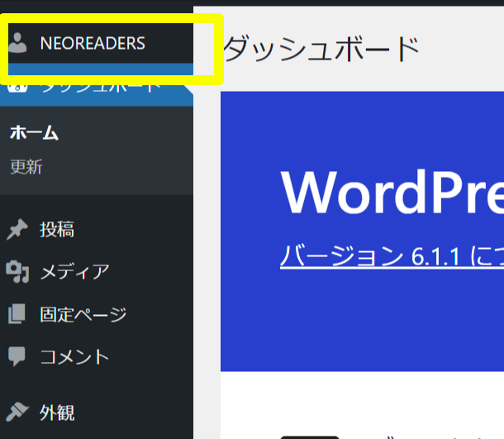
Task: Open the メディア menu
Action: [74, 272]
